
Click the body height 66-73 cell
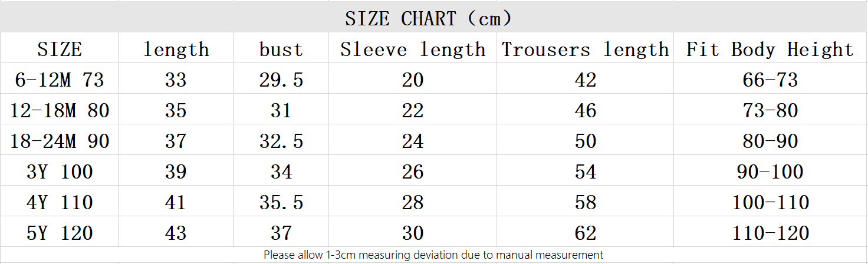click(770, 80)
